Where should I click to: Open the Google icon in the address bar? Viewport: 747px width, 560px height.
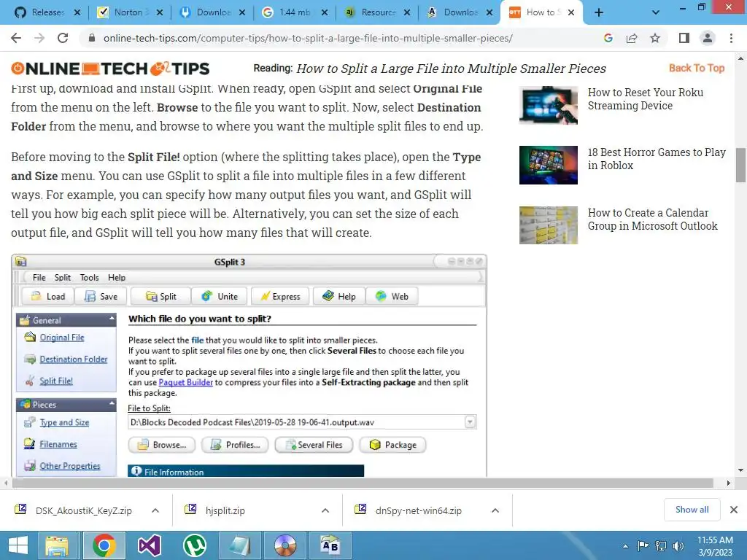pyautogui.click(x=608, y=38)
